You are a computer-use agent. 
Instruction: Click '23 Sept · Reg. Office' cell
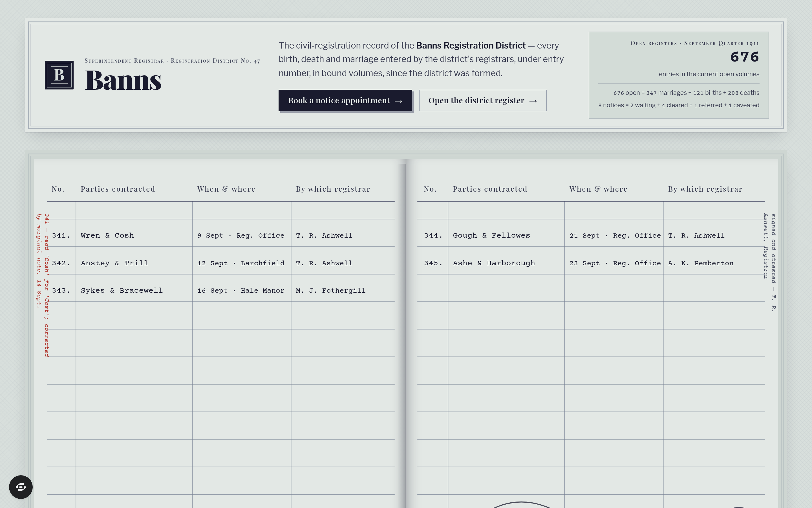[x=615, y=263]
